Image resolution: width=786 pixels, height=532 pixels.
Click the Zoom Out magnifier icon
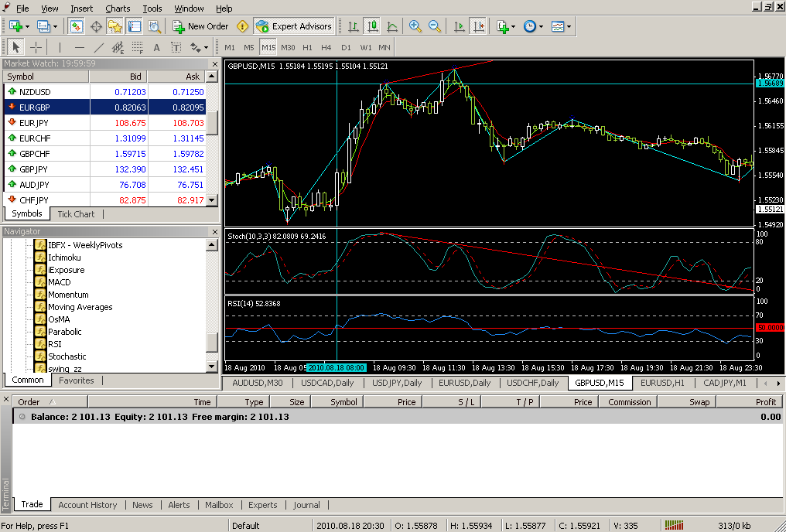[x=435, y=26]
